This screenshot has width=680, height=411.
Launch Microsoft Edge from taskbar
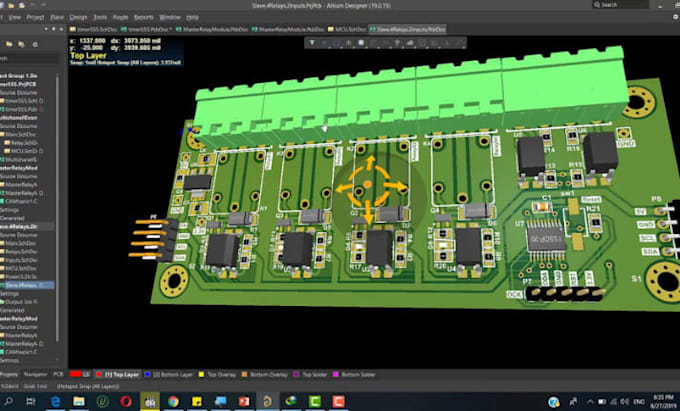point(56,401)
